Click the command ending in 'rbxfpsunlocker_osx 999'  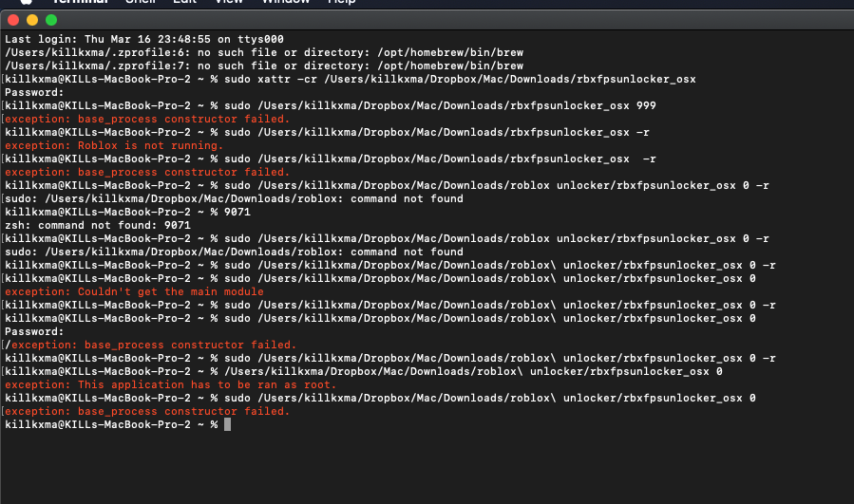[331, 105]
